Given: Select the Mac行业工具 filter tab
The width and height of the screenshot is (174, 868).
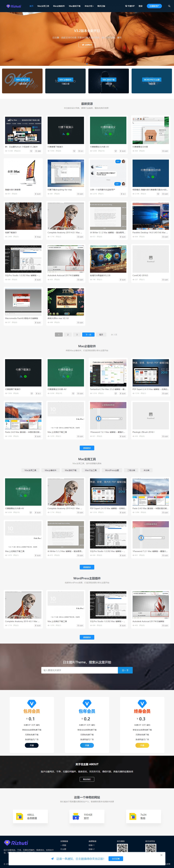Looking at the screenshot, I should coord(91,470).
